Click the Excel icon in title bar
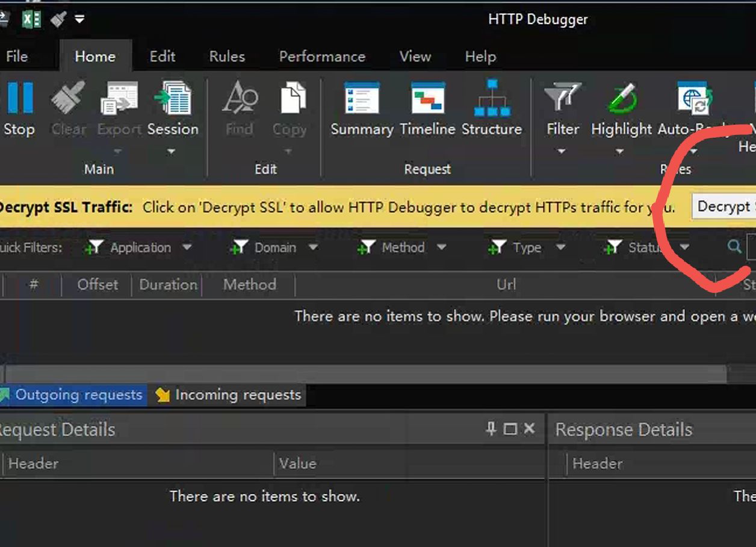This screenshot has height=547, width=756. [x=31, y=19]
